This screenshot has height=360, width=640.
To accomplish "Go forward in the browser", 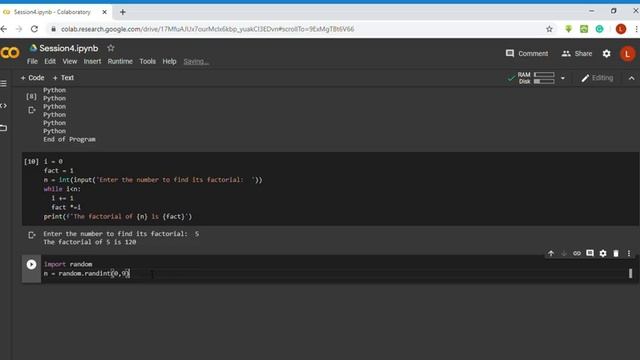I will coord(19,29).
